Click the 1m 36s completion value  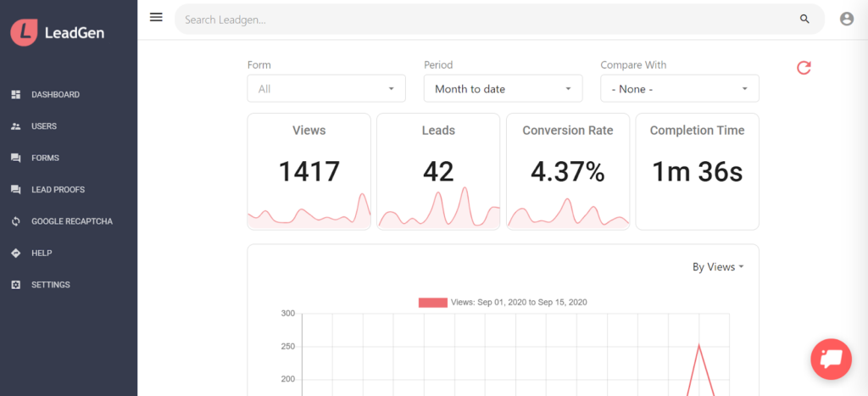pyautogui.click(x=698, y=171)
